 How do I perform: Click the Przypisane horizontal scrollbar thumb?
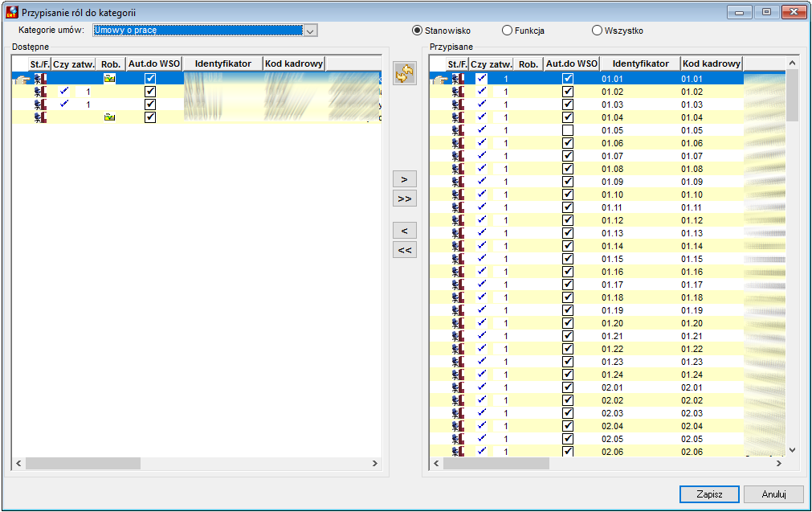click(x=496, y=463)
